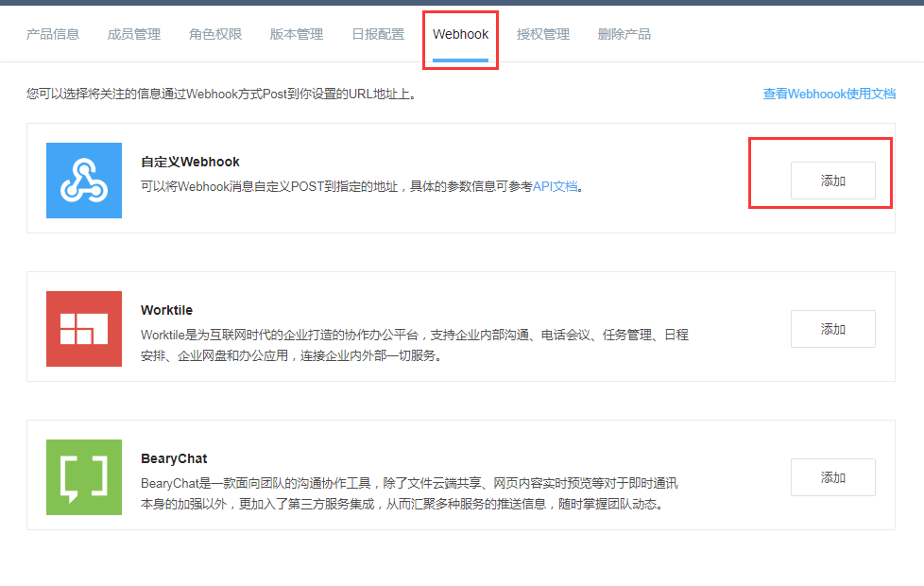The height and width of the screenshot is (586, 924).
Task: Click the 删除产品 tab
Action: [x=625, y=33]
